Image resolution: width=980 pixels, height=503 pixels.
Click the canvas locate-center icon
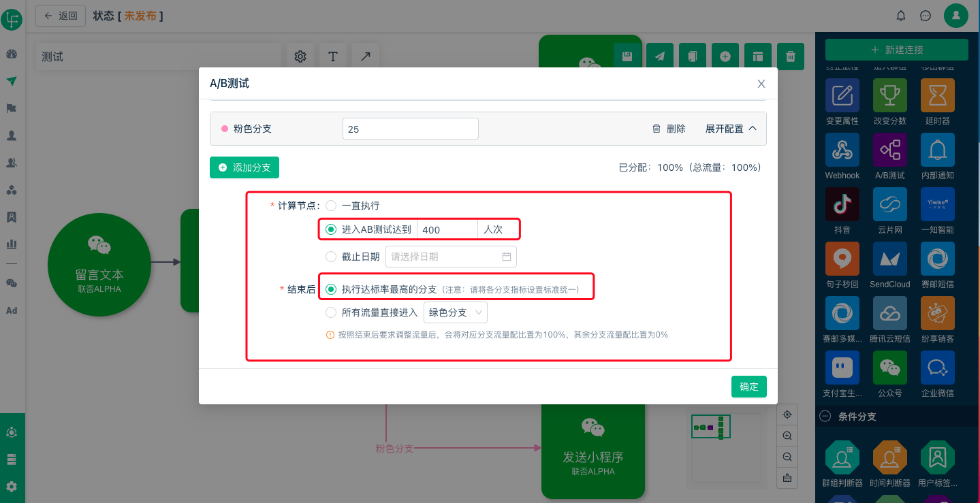click(787, 415)
